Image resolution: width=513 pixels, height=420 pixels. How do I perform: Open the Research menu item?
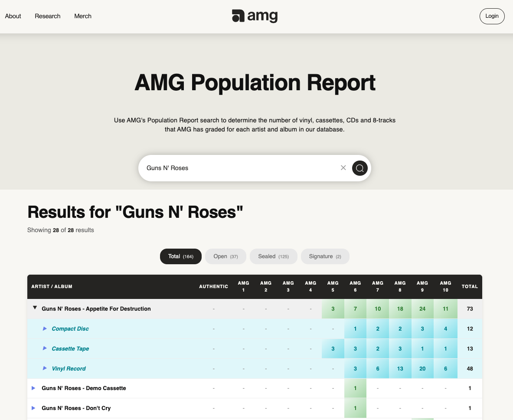click(x=48, y=16)
